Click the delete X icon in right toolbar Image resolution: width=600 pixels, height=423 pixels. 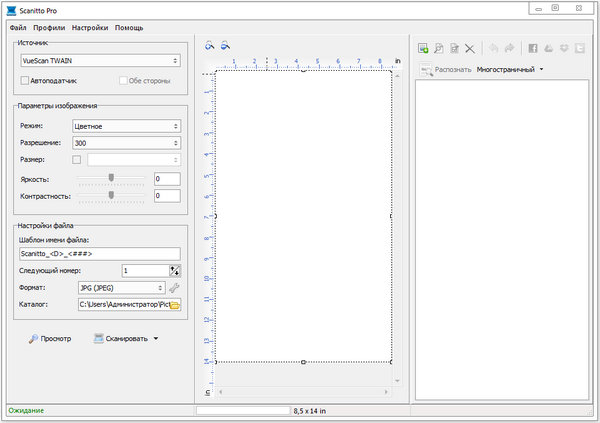click(471, 47)
